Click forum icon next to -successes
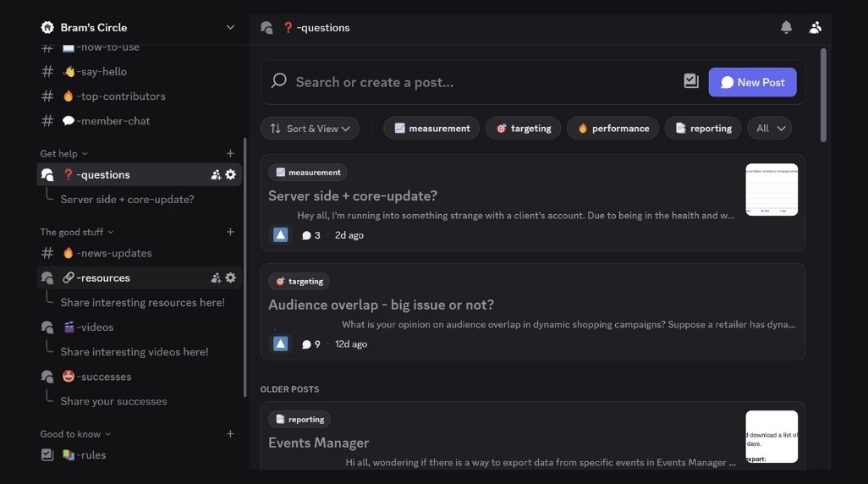 47,377
